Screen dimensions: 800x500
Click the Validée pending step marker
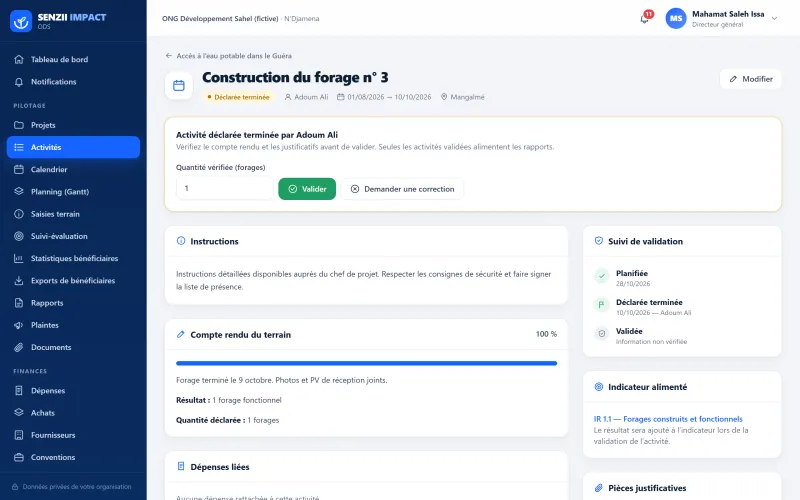(x=602, y=334)
